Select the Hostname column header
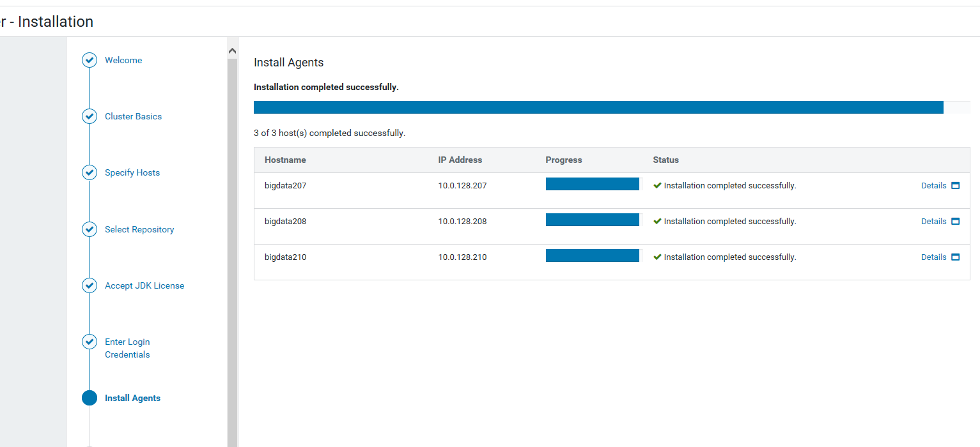Image resolution: width=980 pixels, height=447 pixels. [285, 160]
